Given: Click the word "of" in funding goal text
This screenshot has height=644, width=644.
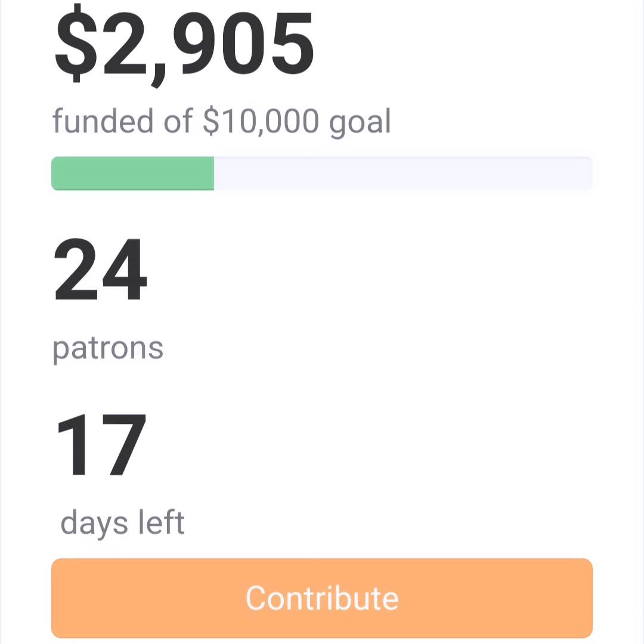Looking at the screenshot, I should pos(178,120).
